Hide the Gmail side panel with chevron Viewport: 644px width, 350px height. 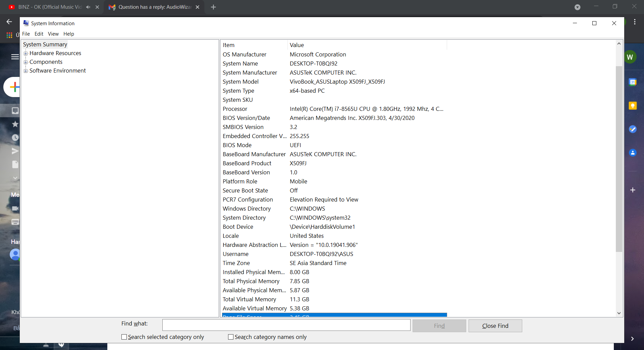(x=632, y=339)
